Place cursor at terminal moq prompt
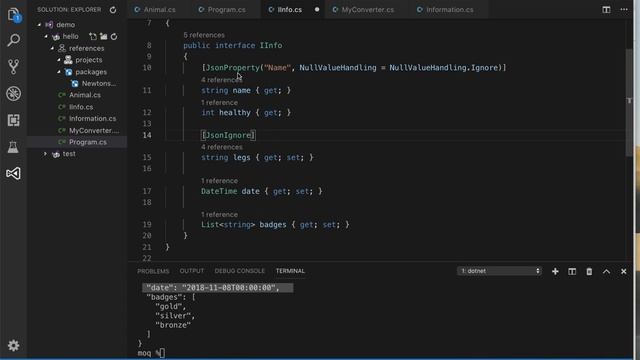The image size is (640, 360). pos(162,353)
